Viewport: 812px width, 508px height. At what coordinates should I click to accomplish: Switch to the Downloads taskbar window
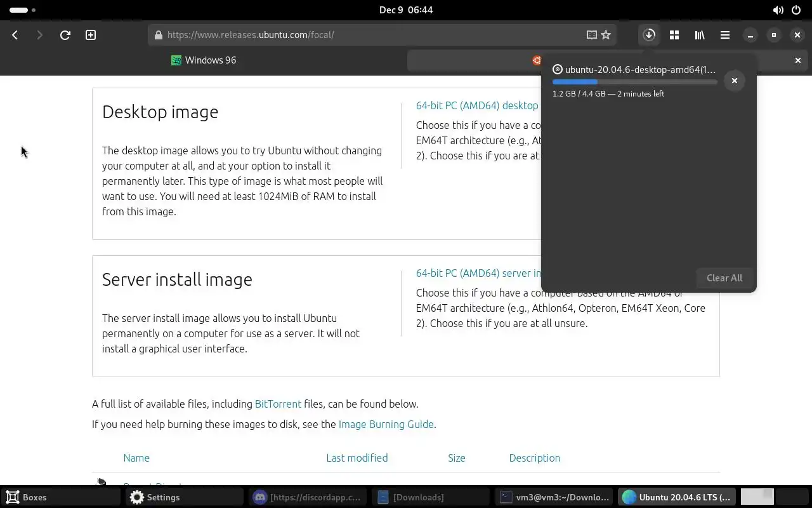[431, 497]
